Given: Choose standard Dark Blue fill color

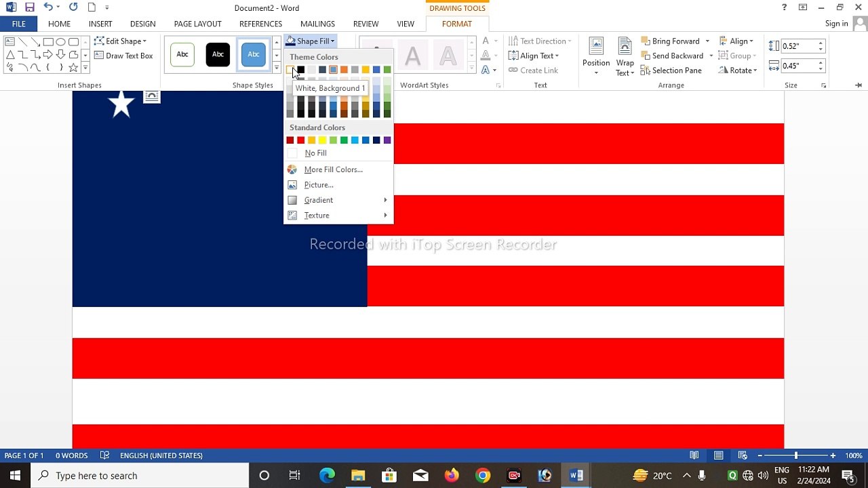Looking at the screenshot, I should (x=376, y=140).
